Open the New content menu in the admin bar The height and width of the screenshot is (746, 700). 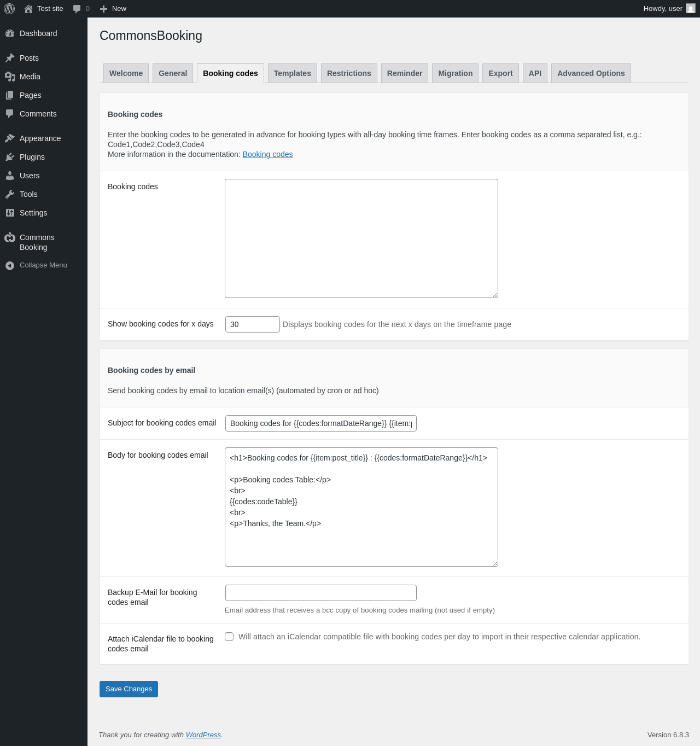[113, 9]
